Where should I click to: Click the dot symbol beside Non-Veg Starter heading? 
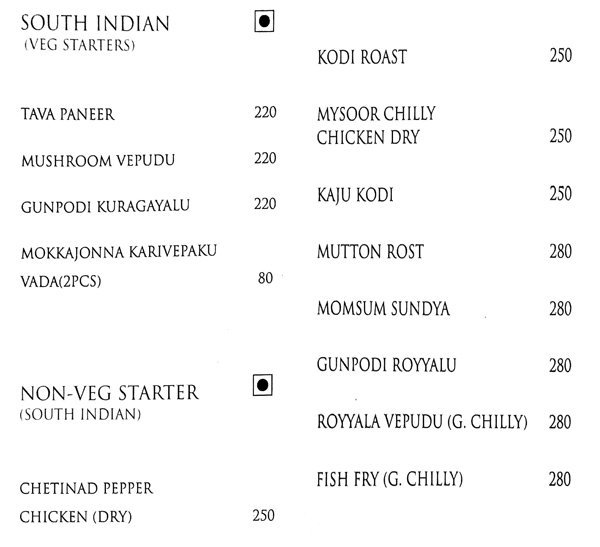pyautogui.click(x=264, y=384)
